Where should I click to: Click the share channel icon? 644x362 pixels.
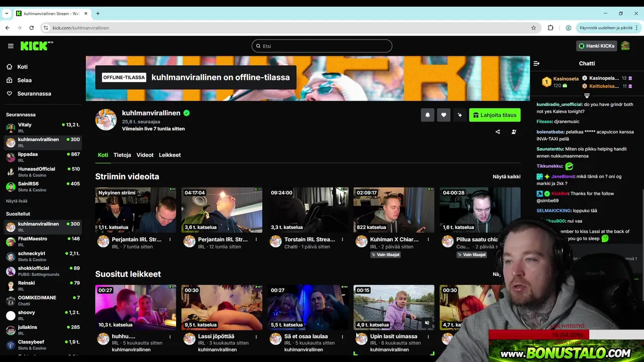pyautogui.click(x=498, y=132)
